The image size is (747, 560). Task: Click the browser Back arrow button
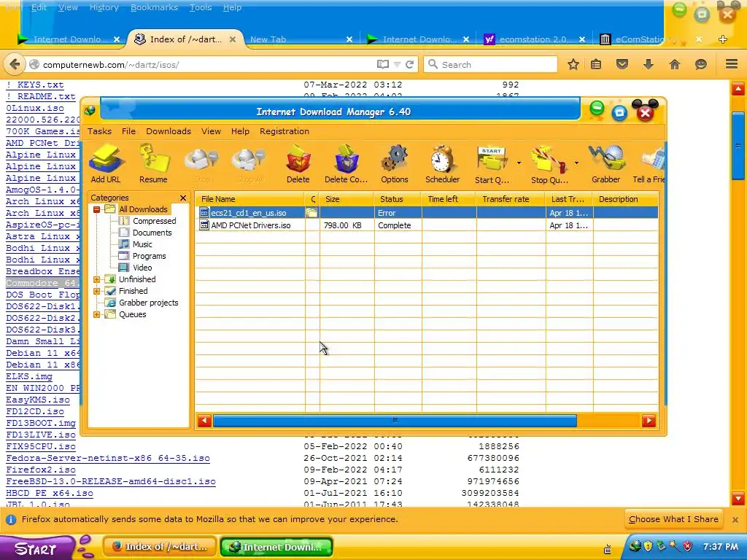(15, 64)
